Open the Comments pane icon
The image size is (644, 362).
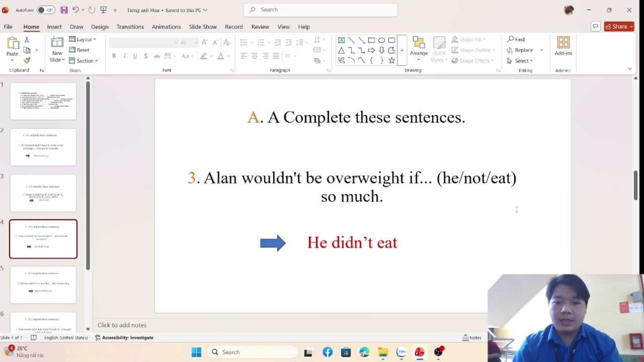click(595, 27)
